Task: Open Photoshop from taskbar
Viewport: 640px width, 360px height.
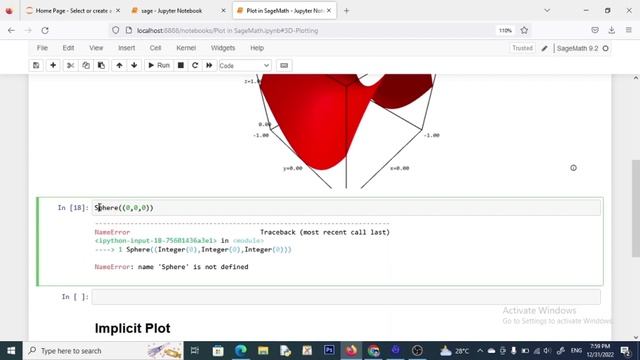Action: [329, 351]
